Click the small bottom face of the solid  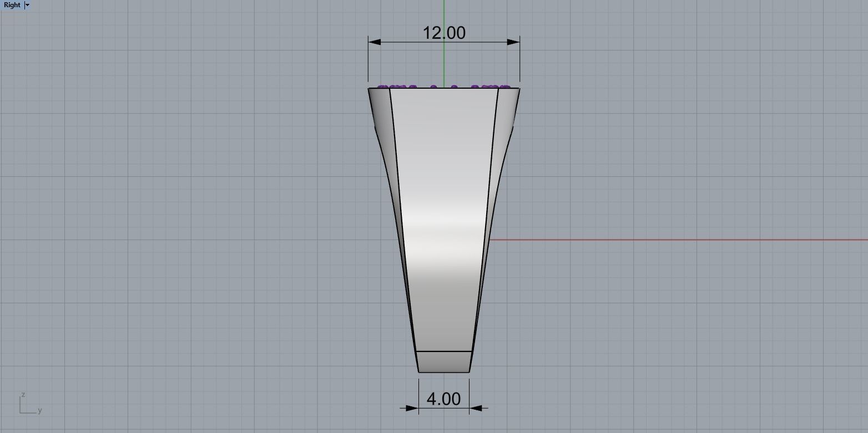point(444,361)
